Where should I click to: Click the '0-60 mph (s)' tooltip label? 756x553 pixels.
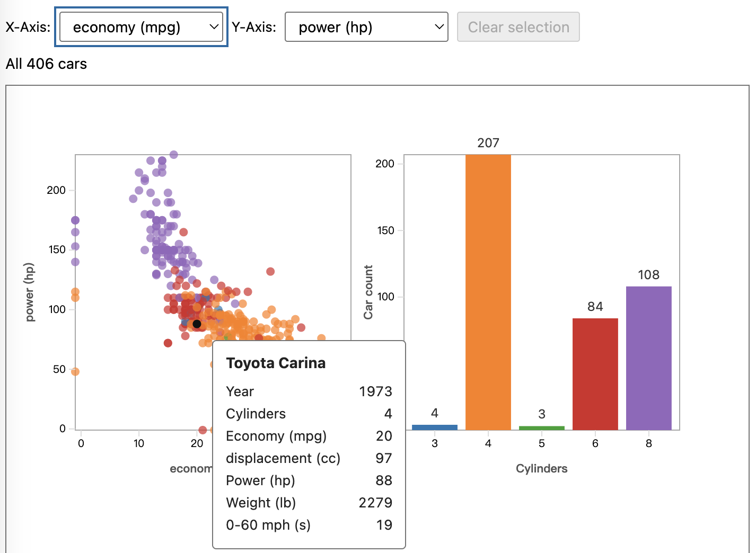coord(268,525)
